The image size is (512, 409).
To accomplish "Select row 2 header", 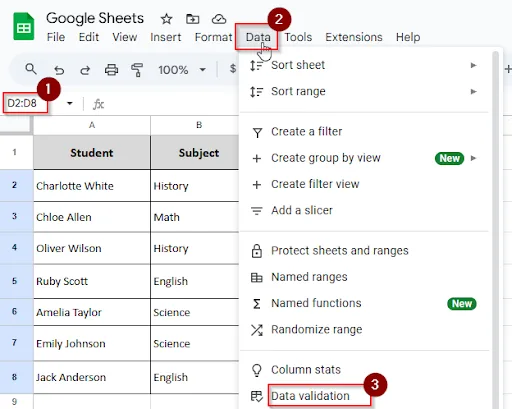I will pos(16,185).
